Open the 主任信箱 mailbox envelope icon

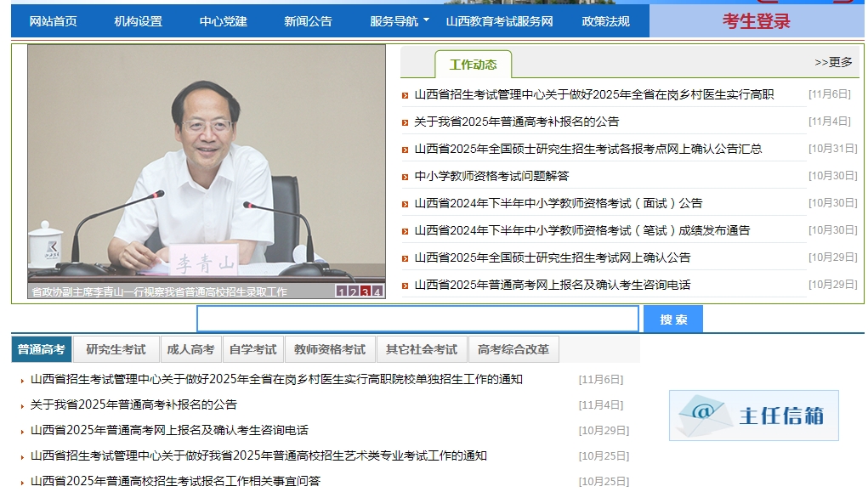point(703,415)
